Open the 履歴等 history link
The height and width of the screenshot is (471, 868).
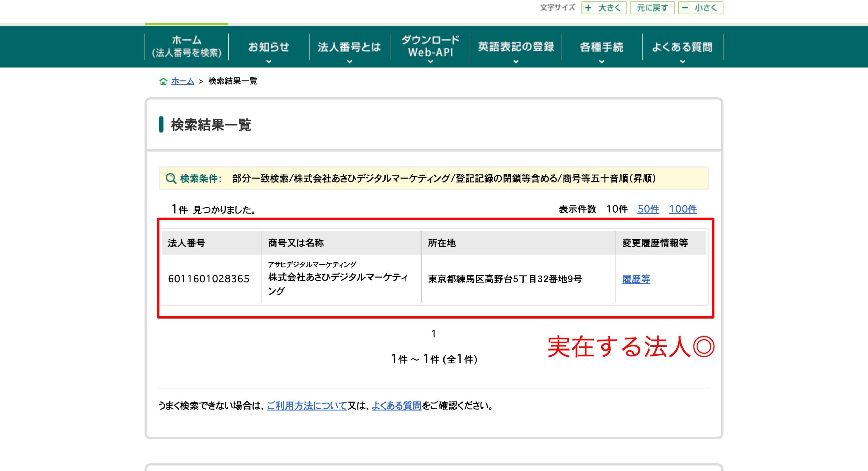pyautogui.click(x=636, y=279)
